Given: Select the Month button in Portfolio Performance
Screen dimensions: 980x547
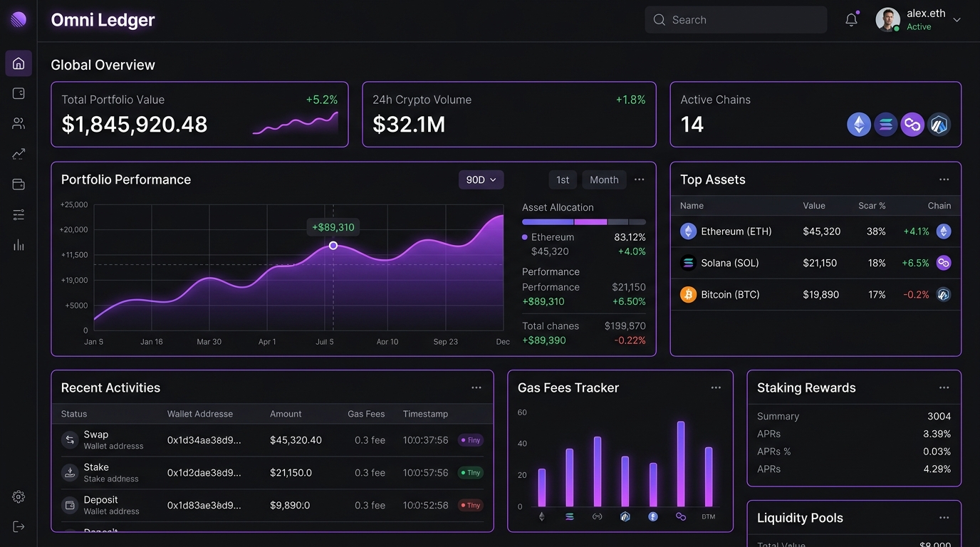Looking at the screenshot, I should (604, 179).
